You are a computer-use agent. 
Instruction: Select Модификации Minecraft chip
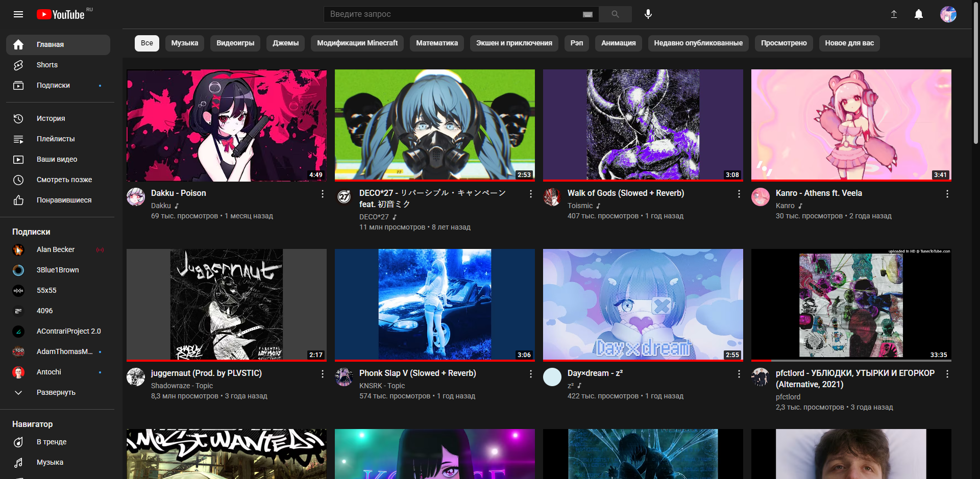click(357, 43)
